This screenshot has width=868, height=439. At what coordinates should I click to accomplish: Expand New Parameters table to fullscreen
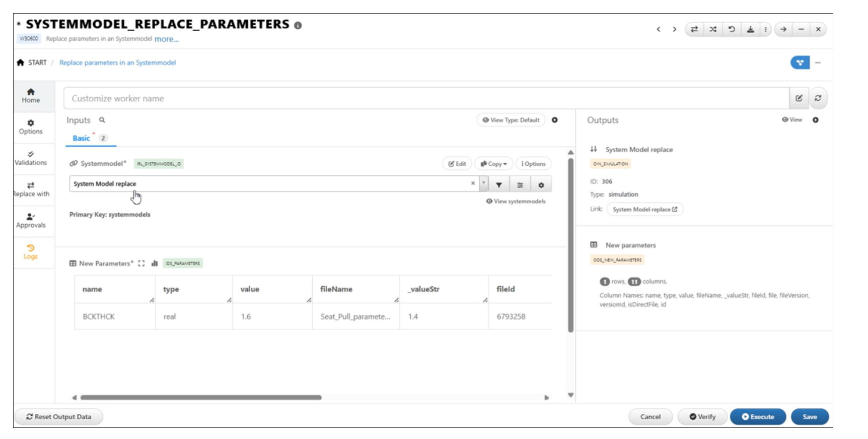[141, 263]
